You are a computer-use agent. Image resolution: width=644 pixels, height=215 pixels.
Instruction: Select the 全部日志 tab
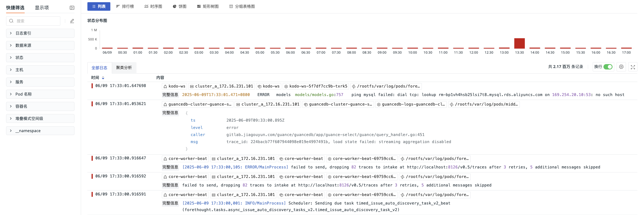[99, 68]
